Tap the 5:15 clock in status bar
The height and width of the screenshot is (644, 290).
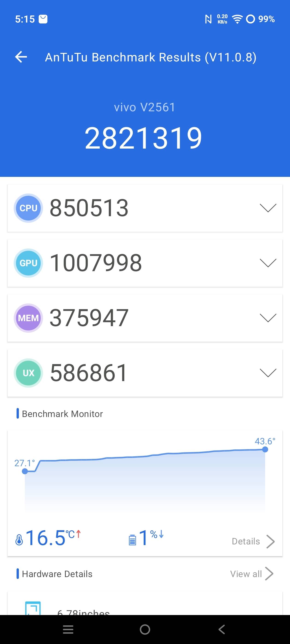click(25, 19)
